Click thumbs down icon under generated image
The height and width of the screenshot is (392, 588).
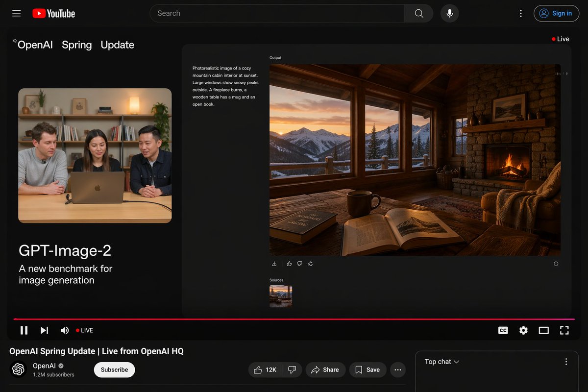300,264
